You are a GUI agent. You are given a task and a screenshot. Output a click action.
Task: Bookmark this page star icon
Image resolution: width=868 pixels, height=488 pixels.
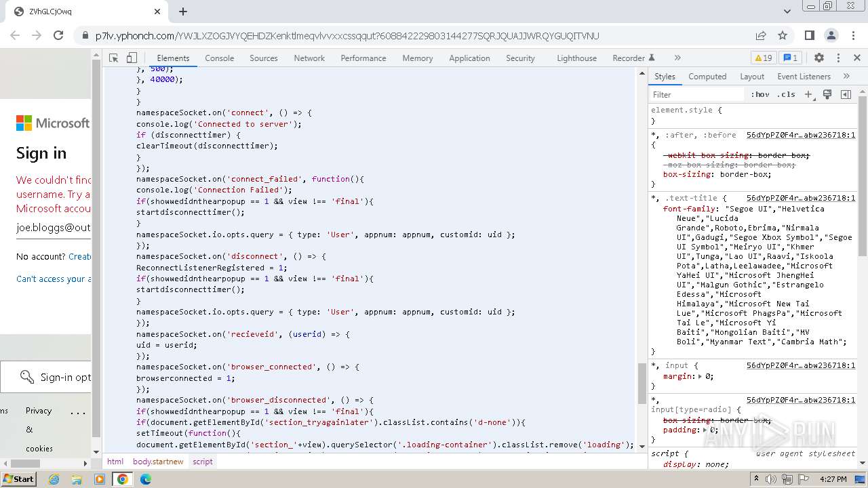click(783, 35)
